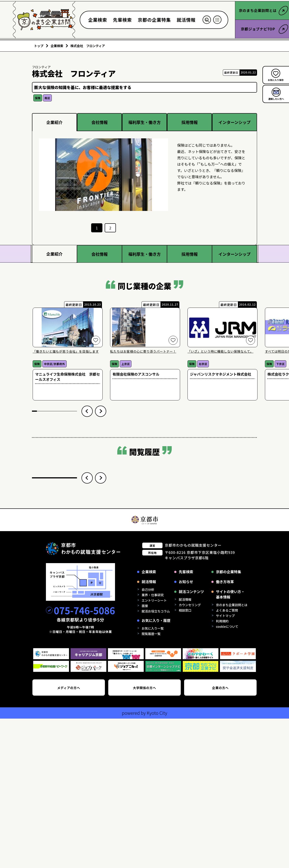Open 京都の企業特集 in header
The image size is (289, 868).
[154, 20]
